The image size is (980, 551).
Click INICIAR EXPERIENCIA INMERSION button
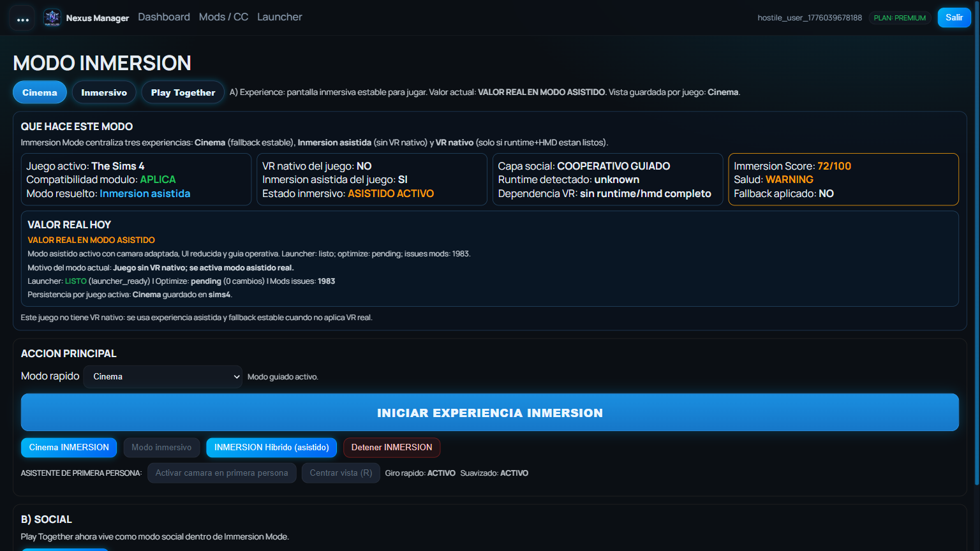point(490,413)
